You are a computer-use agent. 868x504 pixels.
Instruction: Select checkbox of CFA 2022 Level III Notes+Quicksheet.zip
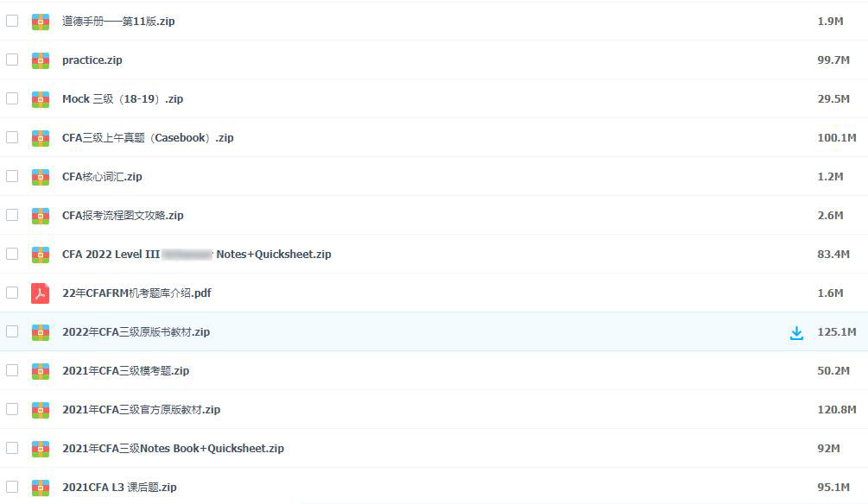click(x=12, y=254)
